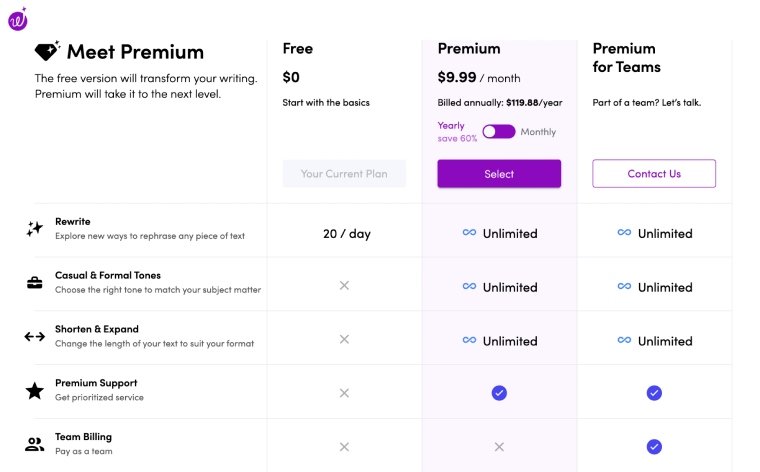
Task: Click the Casual & Formal Tones briefcase icon
Action: click(x=34, y=283)
